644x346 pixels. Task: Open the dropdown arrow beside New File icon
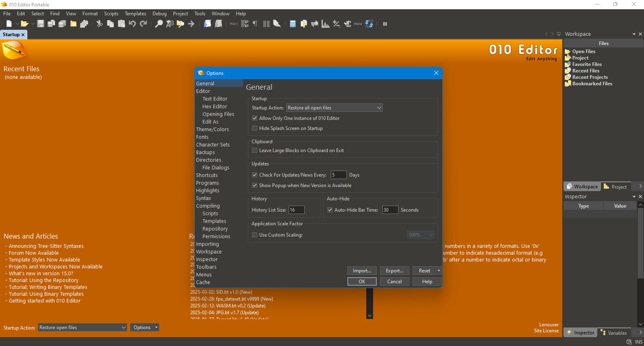coord(17,24)
